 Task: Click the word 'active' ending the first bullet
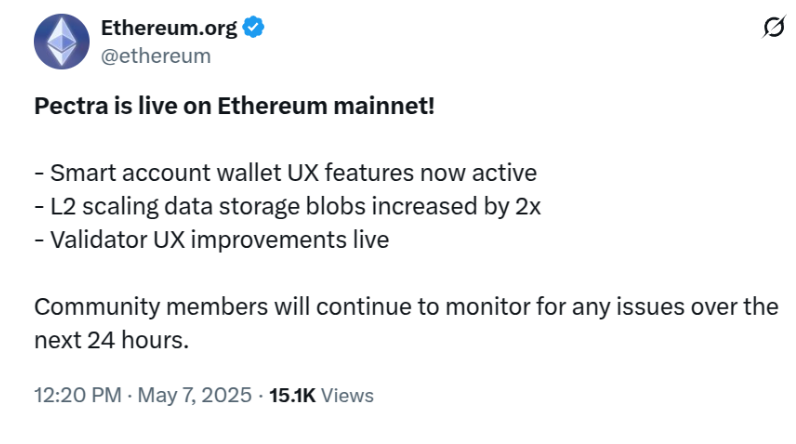504,173
